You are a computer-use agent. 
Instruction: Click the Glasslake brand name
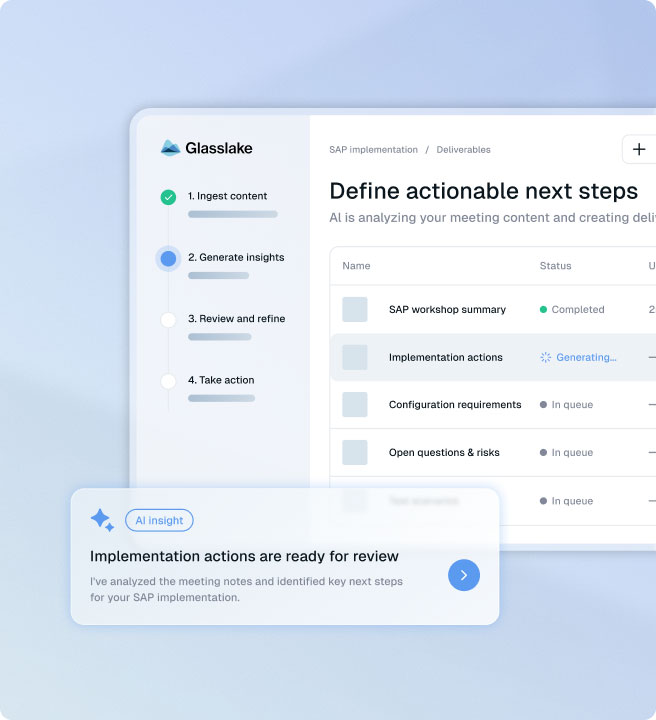(x=219, y=148)
